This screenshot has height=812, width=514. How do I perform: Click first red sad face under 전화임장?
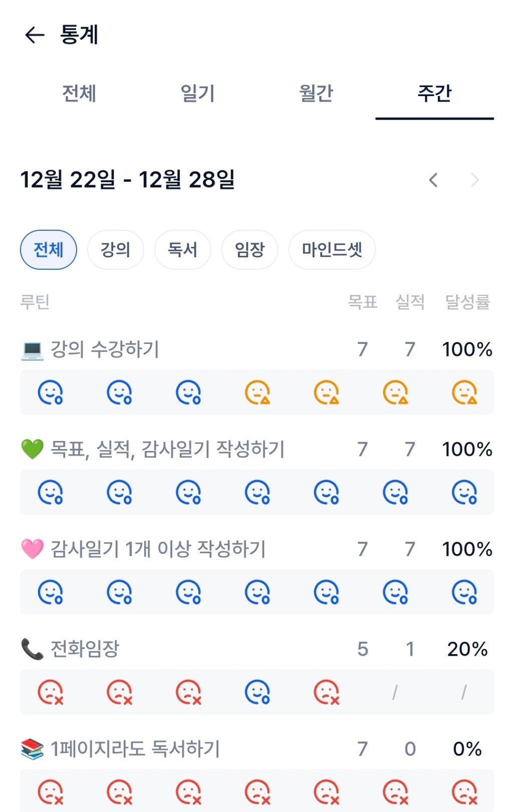point(50,692)
